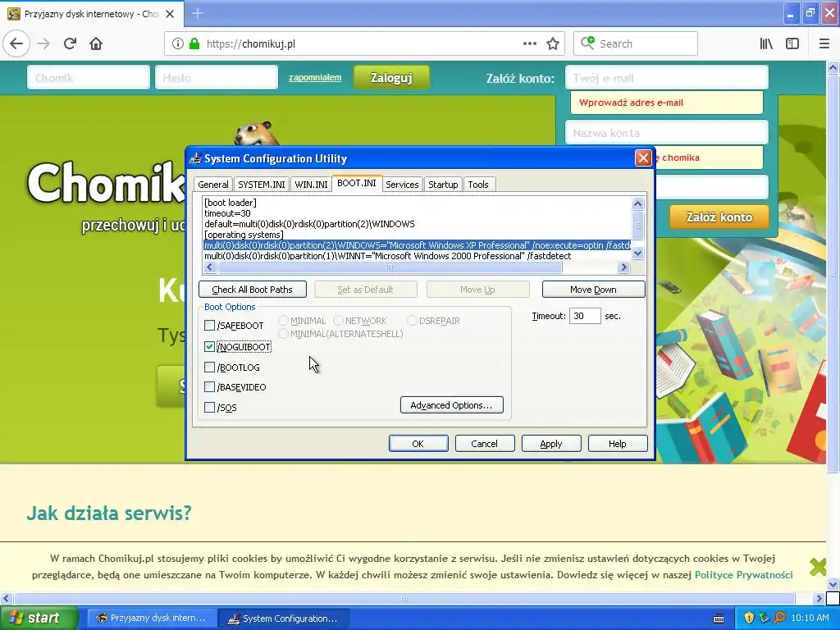Click the green Zaloguj button

tap(391, 78)
